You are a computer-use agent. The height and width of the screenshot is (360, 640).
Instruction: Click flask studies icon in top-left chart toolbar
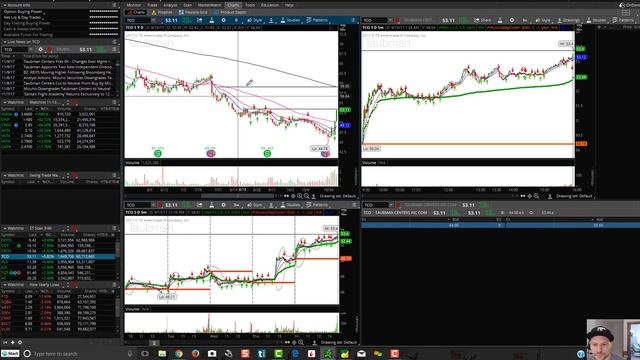(211, 20)
